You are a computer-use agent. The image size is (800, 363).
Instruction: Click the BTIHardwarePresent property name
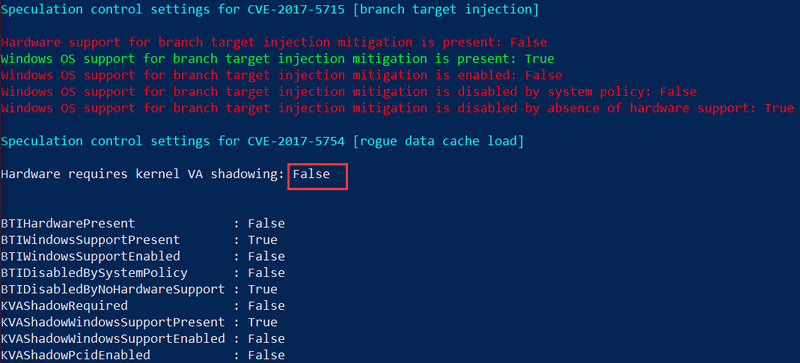pyautogui.click(x=68, y=223)
